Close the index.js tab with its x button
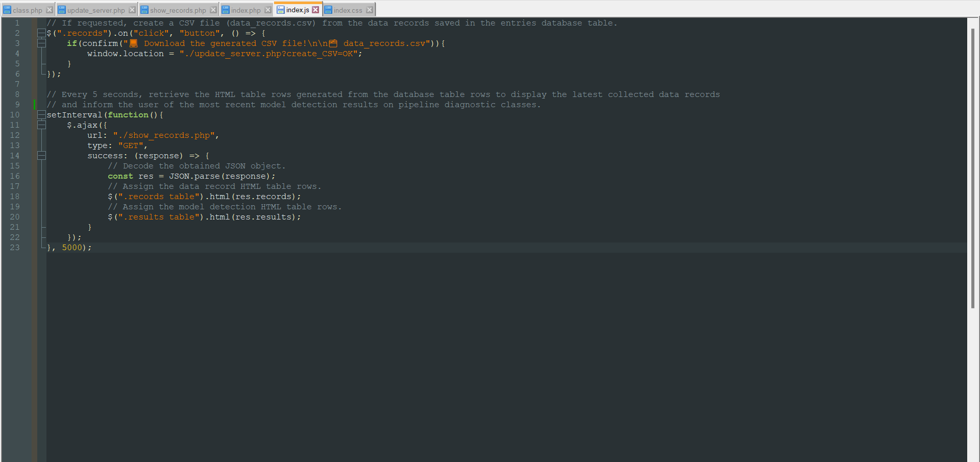Viewport: 980px width, 462px height. (x=315, y=9)
